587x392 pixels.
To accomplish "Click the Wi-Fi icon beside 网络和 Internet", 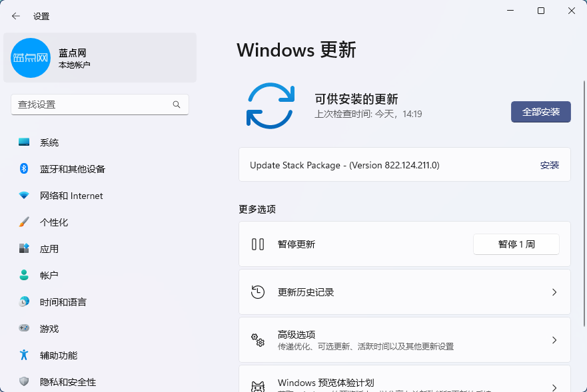I will (x=24, y=196).
